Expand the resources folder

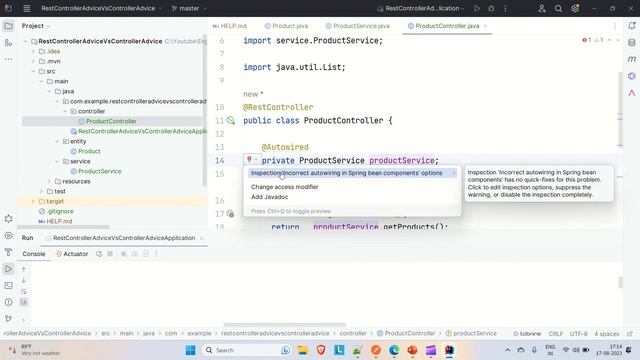pyautogui.click(x=49, y=181)
